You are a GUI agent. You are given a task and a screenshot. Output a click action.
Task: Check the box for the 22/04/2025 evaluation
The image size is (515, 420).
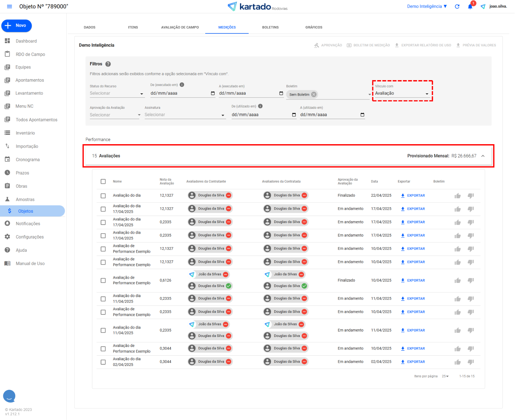(x=103, y=196)
